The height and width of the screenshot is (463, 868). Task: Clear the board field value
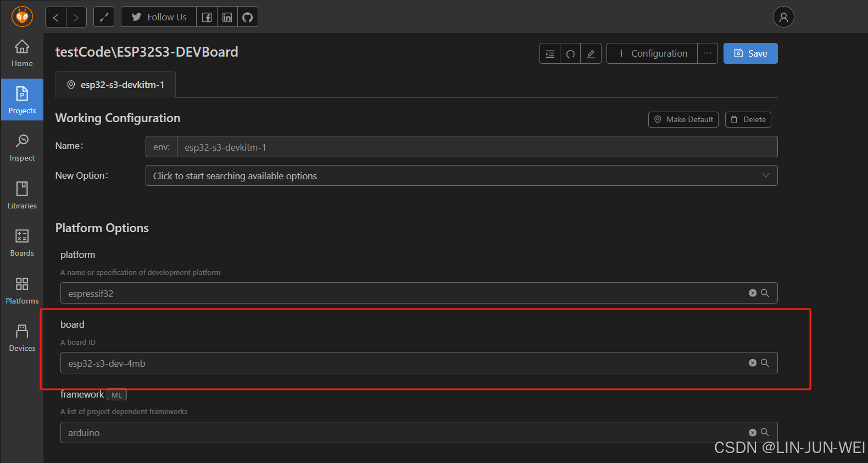point(753,363)
